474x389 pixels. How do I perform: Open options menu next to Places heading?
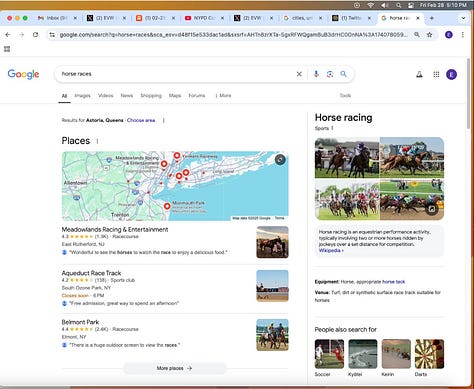pos(97,141)
